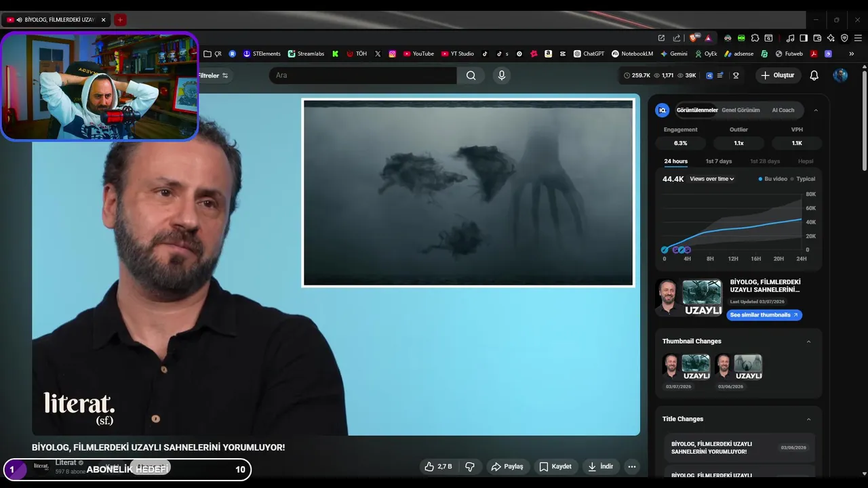
Task: Click the Paylaş share button
Action: point(507,466)
